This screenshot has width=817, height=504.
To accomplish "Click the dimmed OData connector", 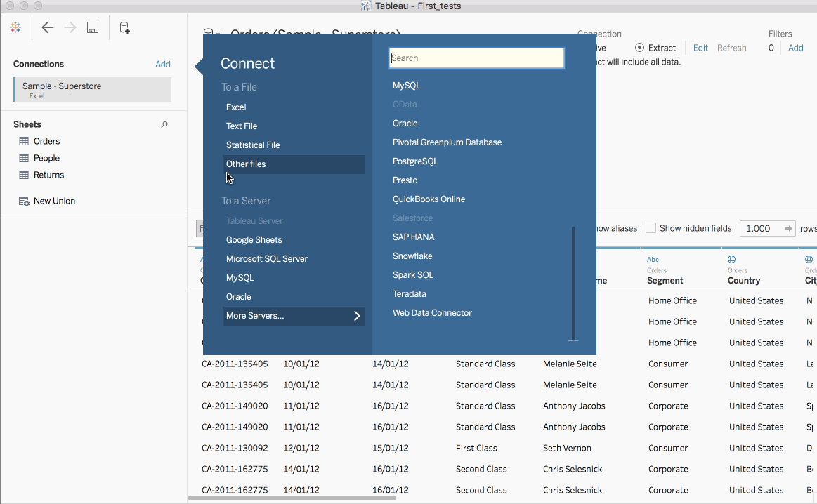I will pyautogui.click(x=405, y=105).
